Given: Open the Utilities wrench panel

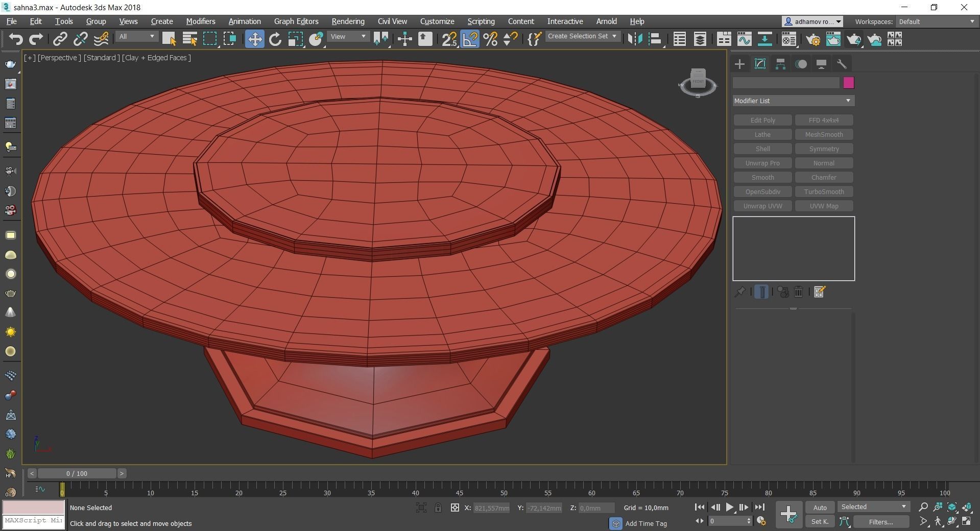Looking at the screenshot, I should 842,64.
